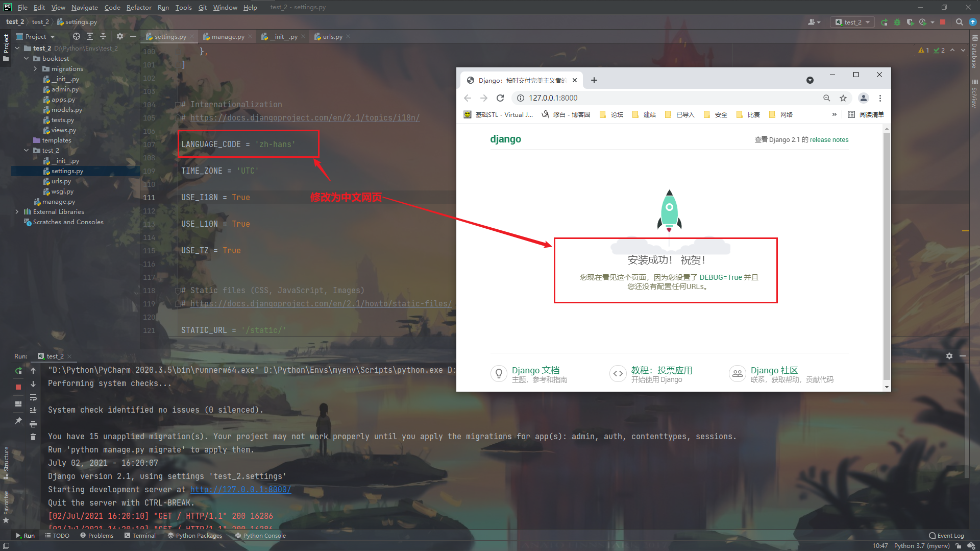This screenshot has width=980, height=551.
Task: Click the Python 3.7 (myenv) interpreter status
Action: pyautogui.click(x=922, y=546)
